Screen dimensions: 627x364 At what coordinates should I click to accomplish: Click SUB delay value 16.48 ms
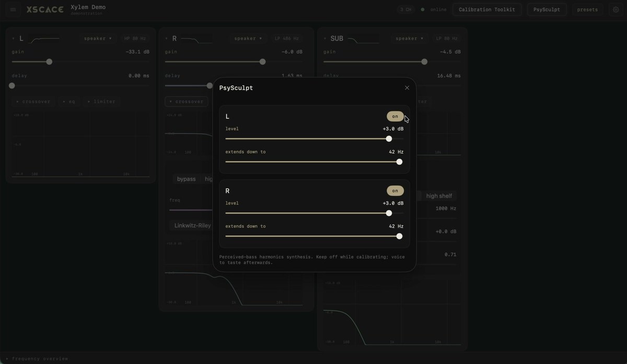click(x=449, y=76)
